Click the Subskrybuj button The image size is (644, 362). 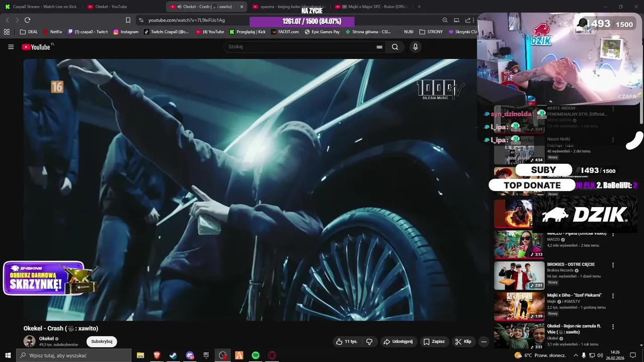point(102,341)
